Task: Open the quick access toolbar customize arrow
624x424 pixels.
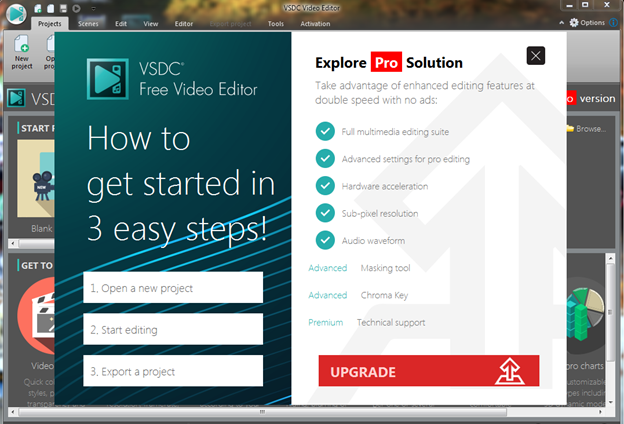Action: [x=94, y=9]
